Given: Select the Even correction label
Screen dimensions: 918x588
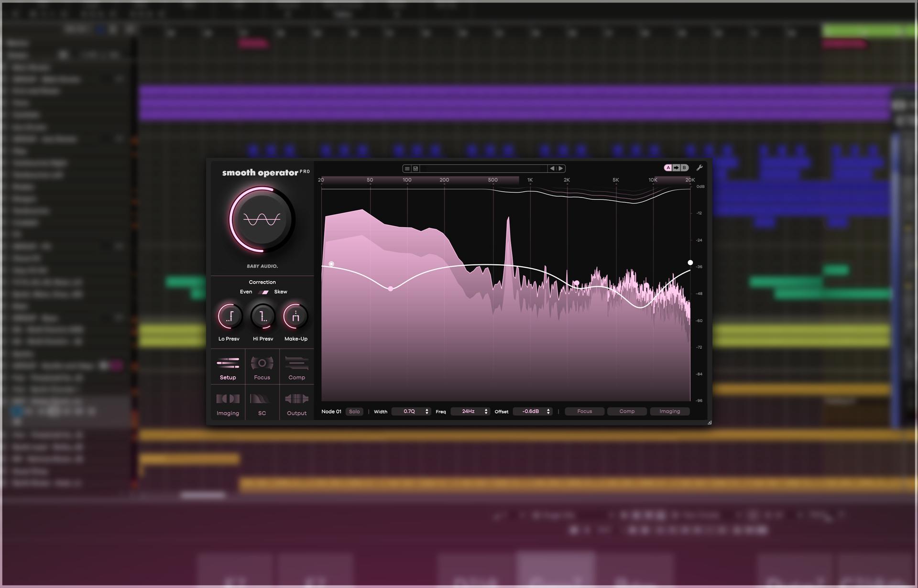Looking at the screenshot, I should tap(246, 292).
